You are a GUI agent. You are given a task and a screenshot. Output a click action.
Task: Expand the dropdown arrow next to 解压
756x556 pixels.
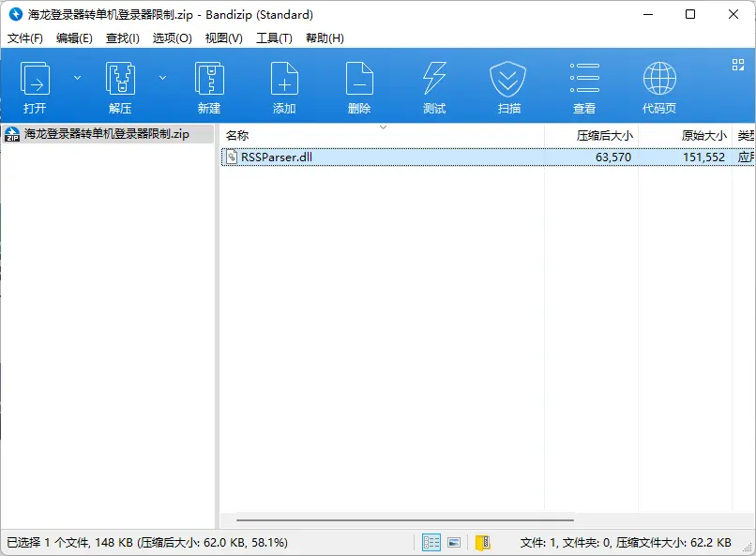click(162, 78)
